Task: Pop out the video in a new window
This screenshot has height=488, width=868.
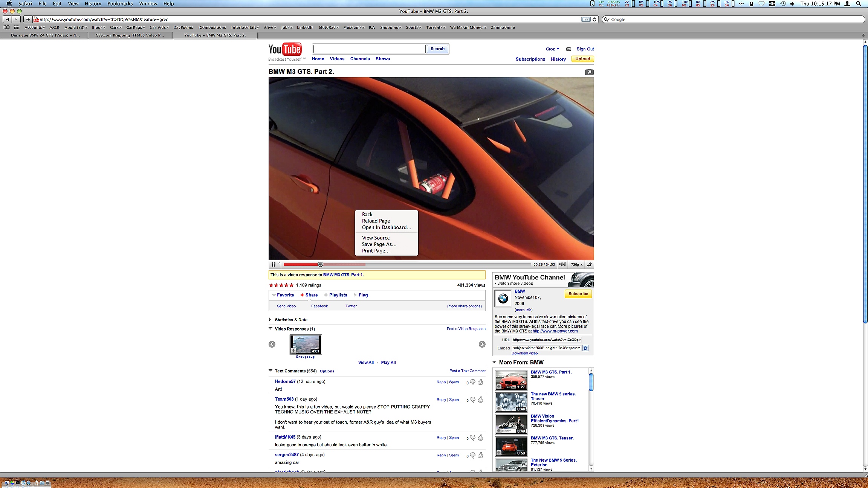Action: click(589, 72)
